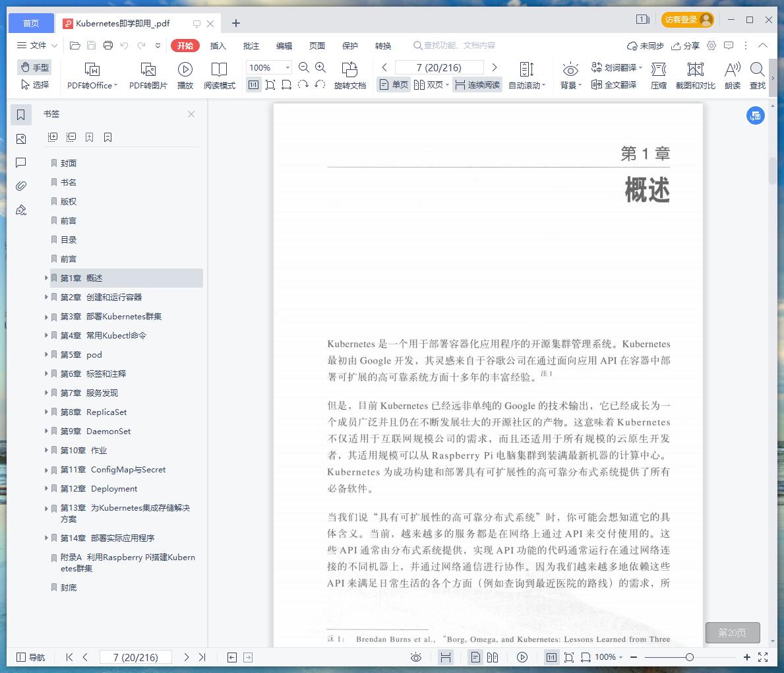This screenshot has height=673, width=784.
Task: Open a new tab with plus button
Action: coord(236,23)
